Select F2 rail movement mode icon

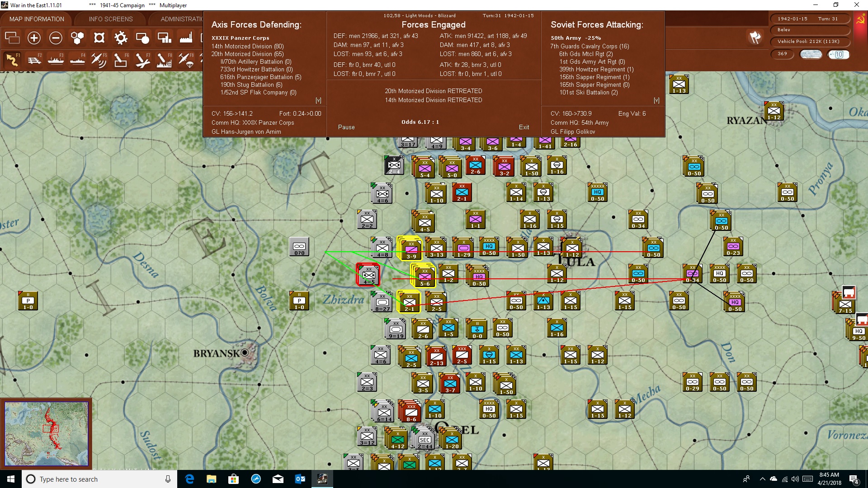pos(34,60)
